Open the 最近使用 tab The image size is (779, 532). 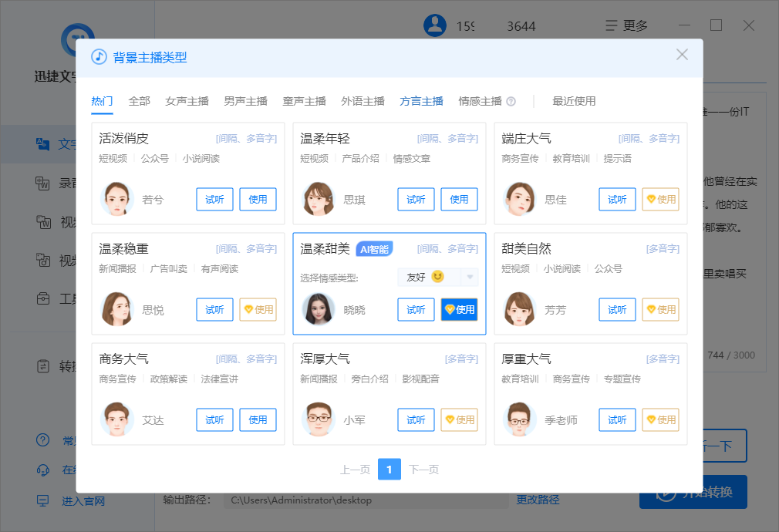(x=574, y=101)
